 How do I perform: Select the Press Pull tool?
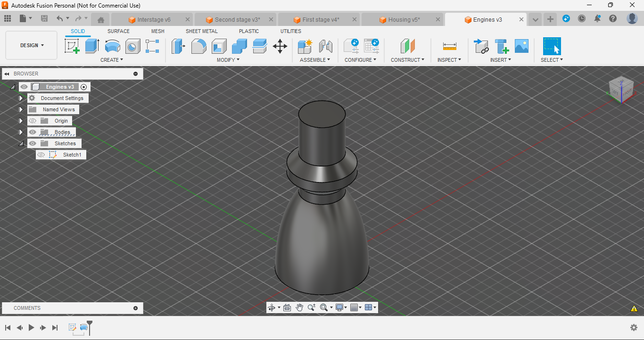[x=178, y=46]
